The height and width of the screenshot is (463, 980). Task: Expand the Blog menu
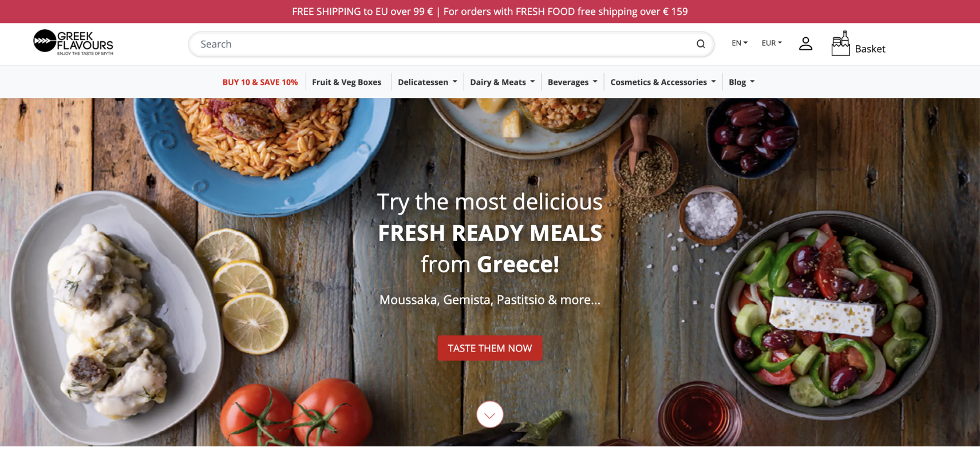pos(742,82)
